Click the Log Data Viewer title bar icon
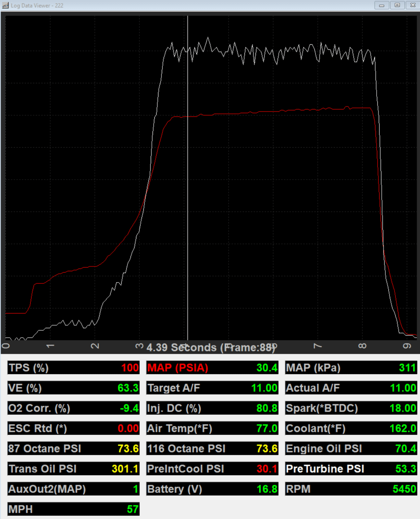Screen dimensions: 420x519 click(5, 5)
